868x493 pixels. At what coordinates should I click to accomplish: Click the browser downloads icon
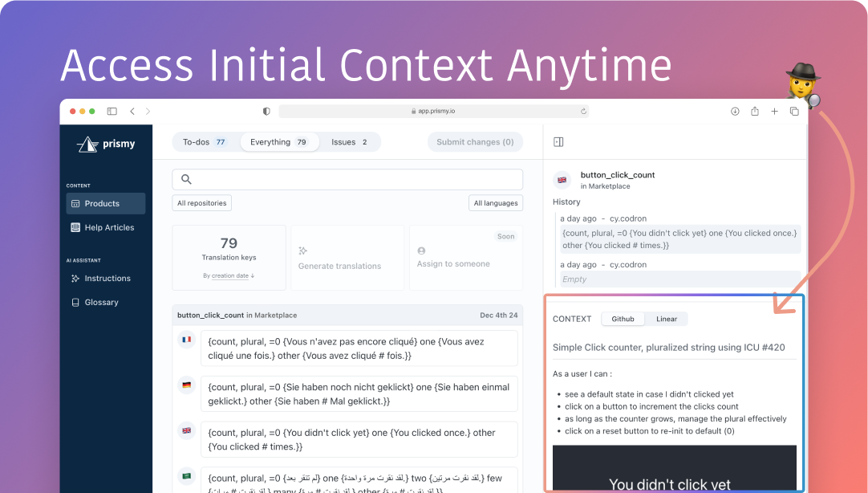pos(735,112)
